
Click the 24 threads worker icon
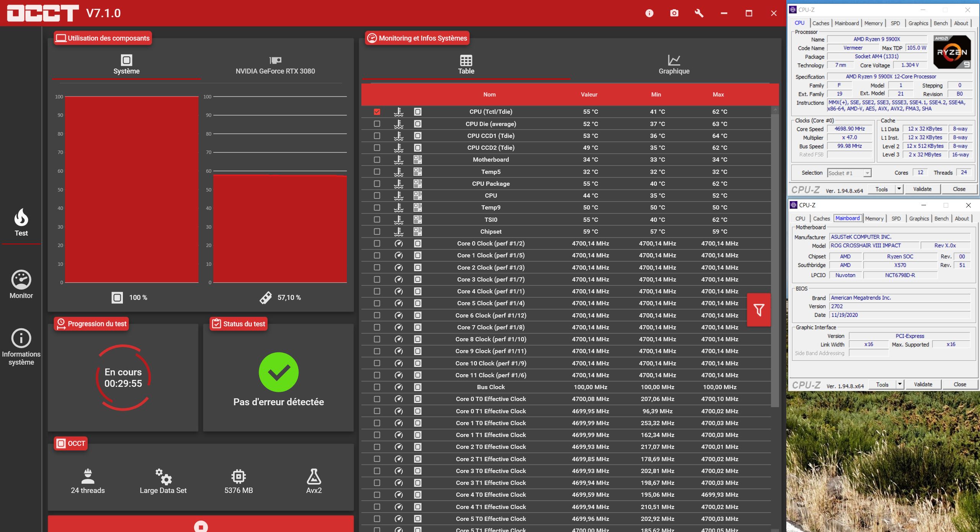tap(88, 476)
